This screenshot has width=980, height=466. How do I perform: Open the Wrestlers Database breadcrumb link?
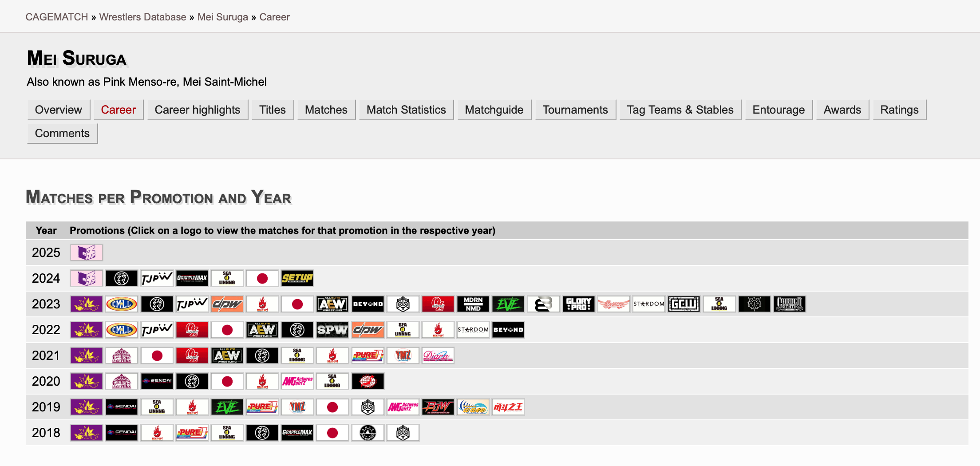pyautogui.click(x=142, y=17)
